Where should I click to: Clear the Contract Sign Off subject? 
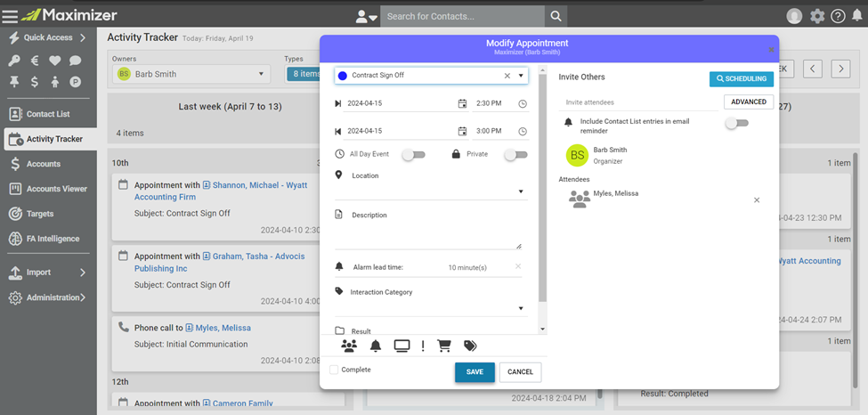507,76
